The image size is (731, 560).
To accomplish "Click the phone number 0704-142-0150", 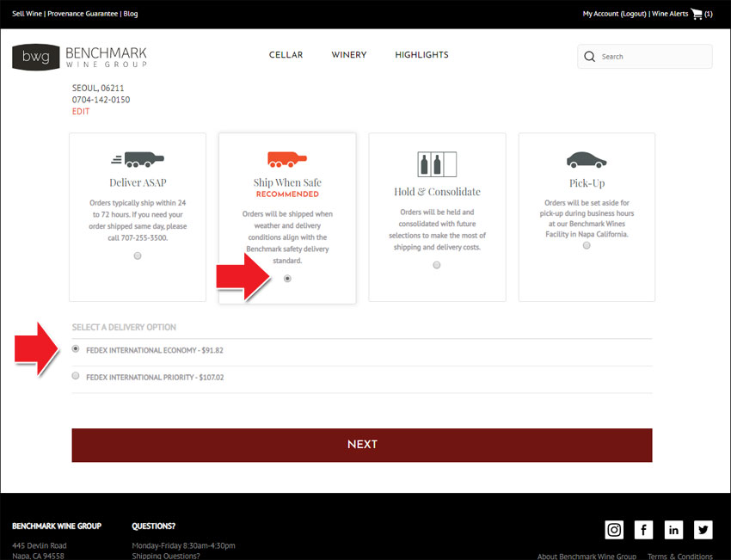I will [101, 100].
